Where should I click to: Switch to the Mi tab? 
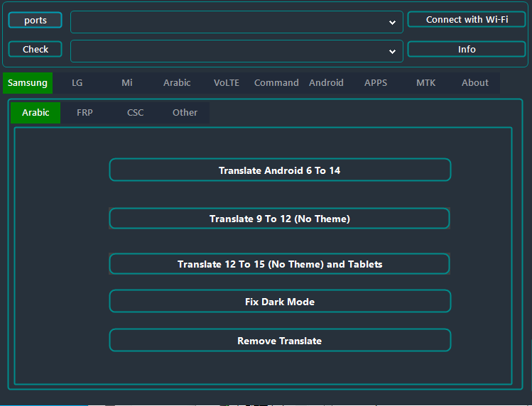pos(127,83)
